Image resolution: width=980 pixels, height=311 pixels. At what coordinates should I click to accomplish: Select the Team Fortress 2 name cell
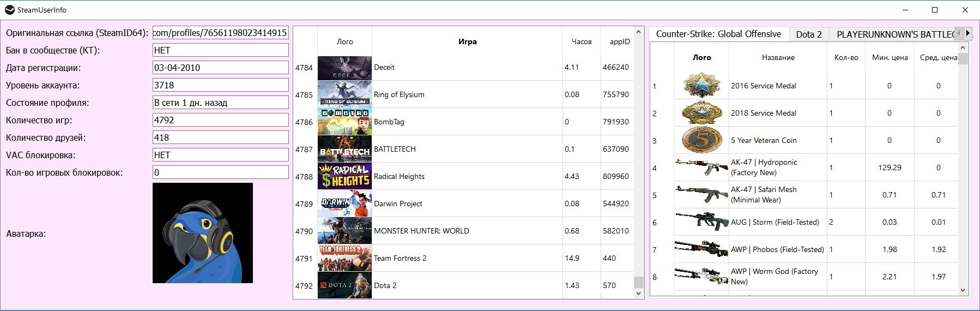pyautogui.click(x=467, y=258)
